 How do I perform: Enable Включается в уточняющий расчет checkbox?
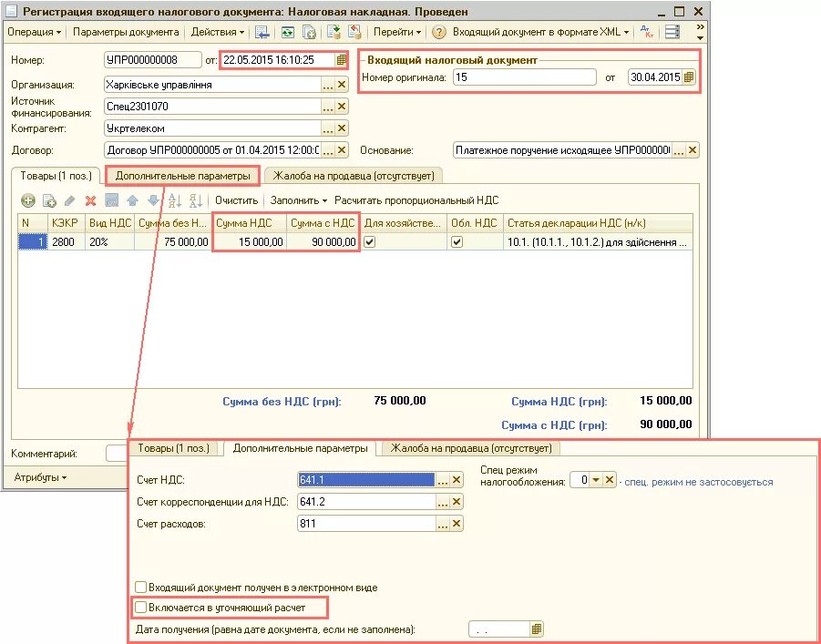140,608
